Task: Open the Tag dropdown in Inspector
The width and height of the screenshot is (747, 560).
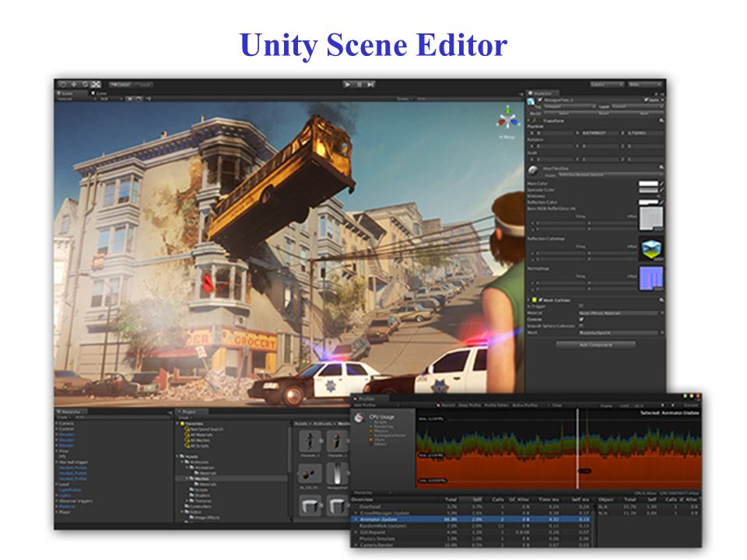Action: (x=570, y=107)
